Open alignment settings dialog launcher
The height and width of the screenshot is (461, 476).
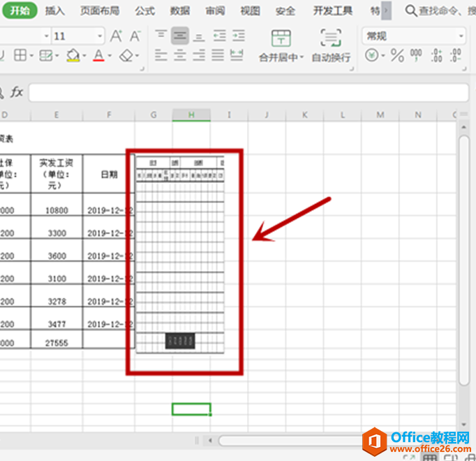(x=352, y=69)
